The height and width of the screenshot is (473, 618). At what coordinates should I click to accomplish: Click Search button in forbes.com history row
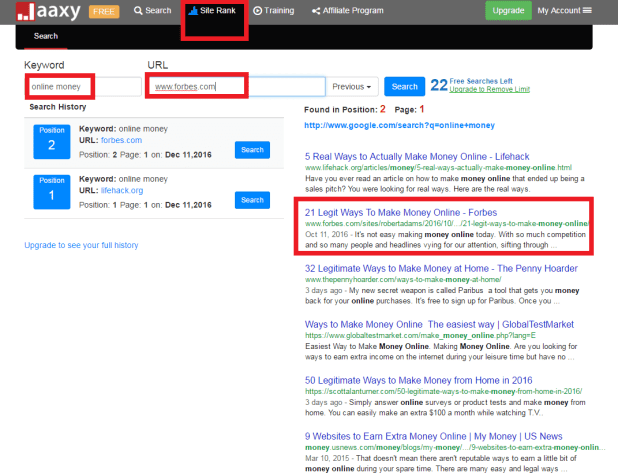click(x=252, y=150)
